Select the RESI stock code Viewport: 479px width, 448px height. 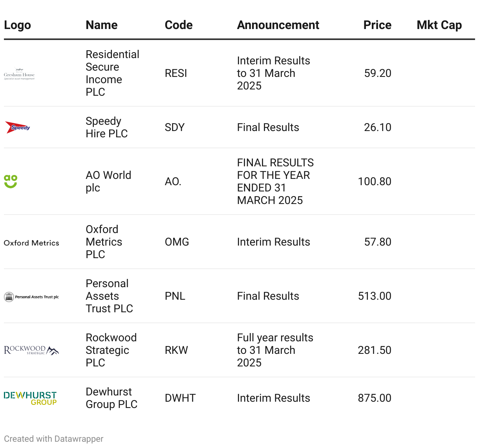pos(176,73)
